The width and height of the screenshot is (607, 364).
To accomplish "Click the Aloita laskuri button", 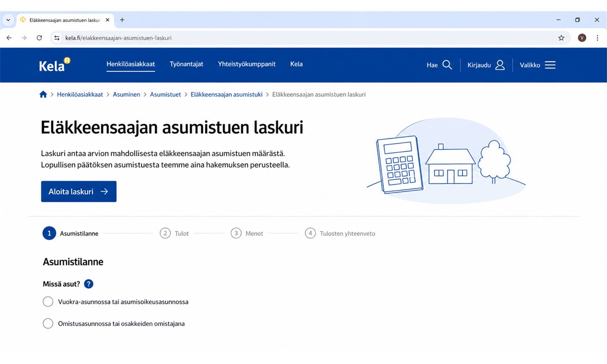I will tap(78, 192).
